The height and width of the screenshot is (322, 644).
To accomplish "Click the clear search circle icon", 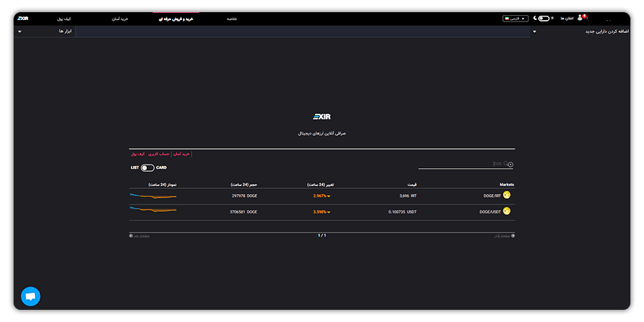I will pos(510,165).
